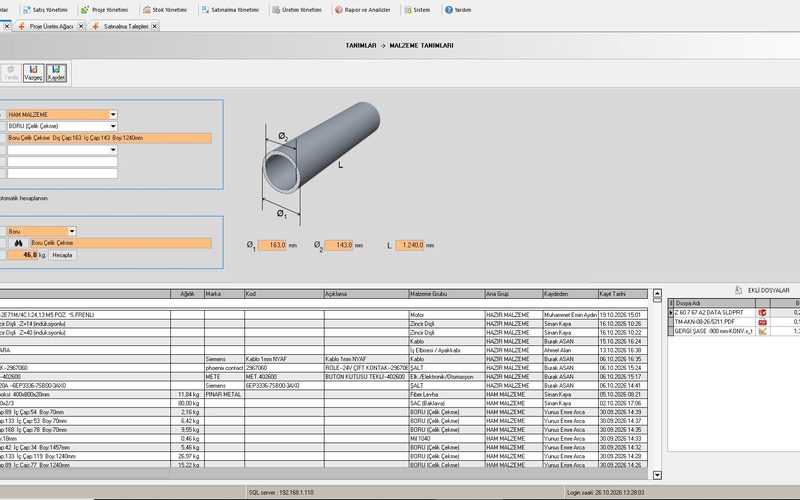Click the L length field showing 1.240,0
Image resolution: width=800 pixels, height=500 pixels.
[x=410, y=245]
